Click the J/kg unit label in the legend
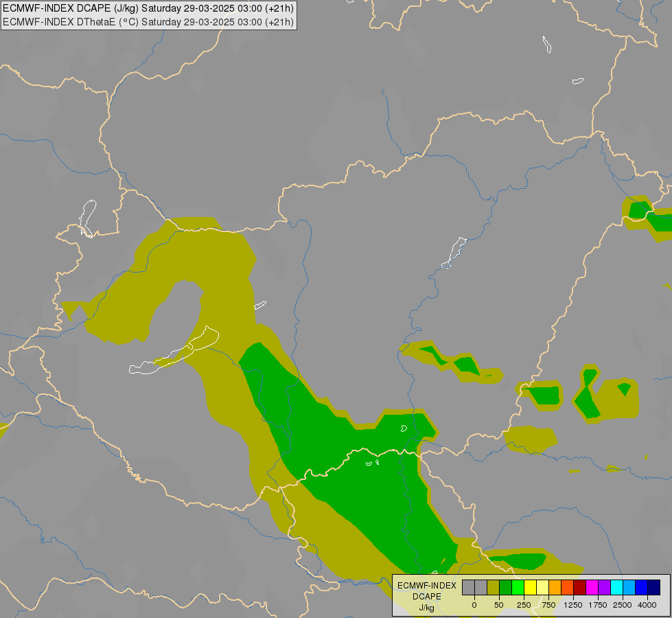The image size is (672, 618). (427, 608)
